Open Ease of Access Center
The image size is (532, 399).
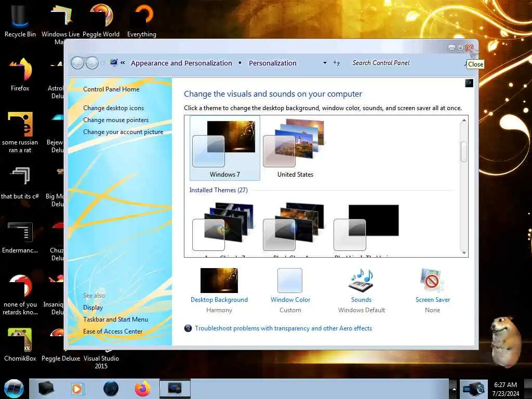[x=113, y=331]
